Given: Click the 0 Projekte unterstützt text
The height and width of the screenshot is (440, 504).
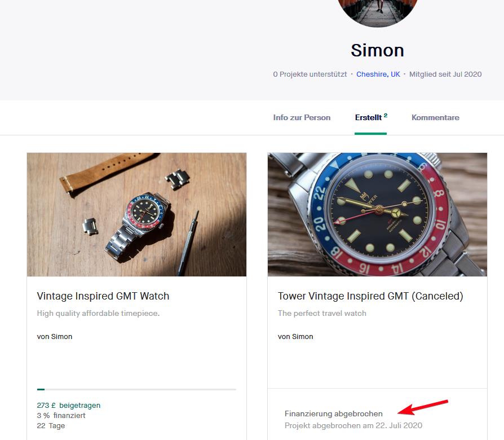Looking at the screenshot, I should point(310,74).
